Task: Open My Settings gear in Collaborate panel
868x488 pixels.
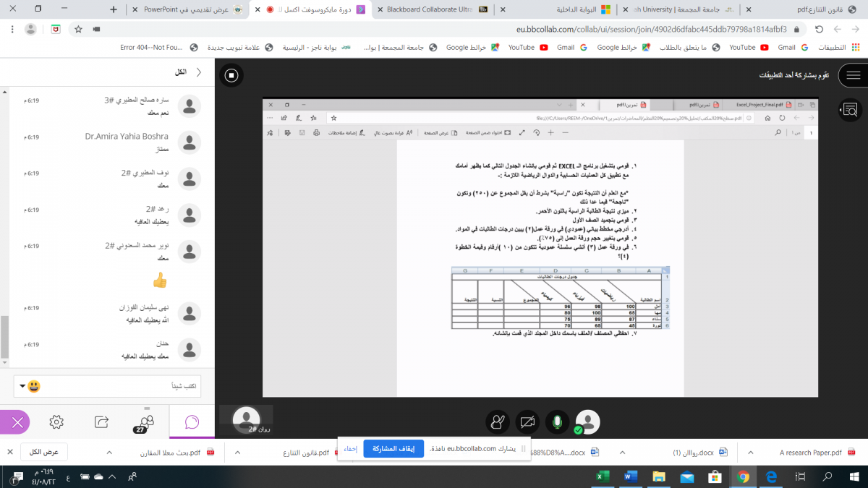Action: tap(56, 421)
